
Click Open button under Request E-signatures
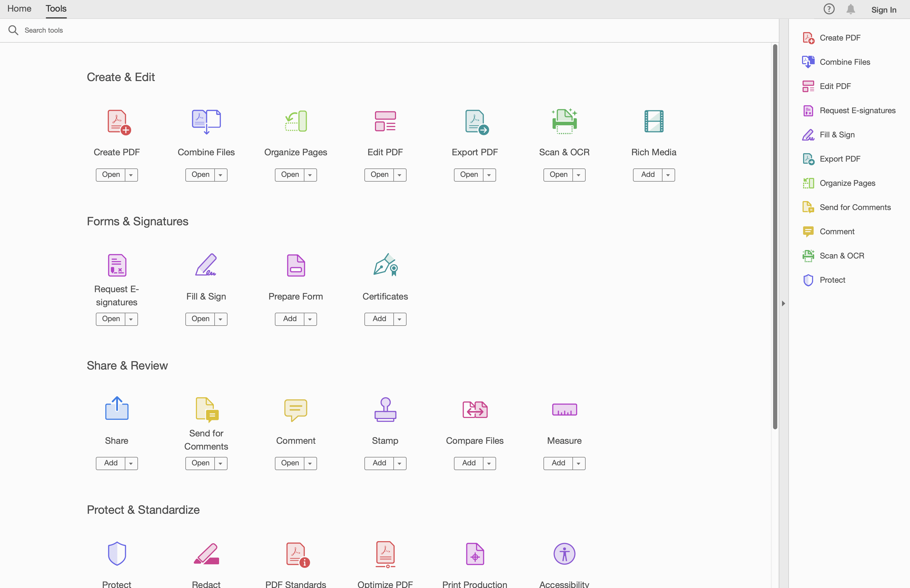[x=111, y=319]
